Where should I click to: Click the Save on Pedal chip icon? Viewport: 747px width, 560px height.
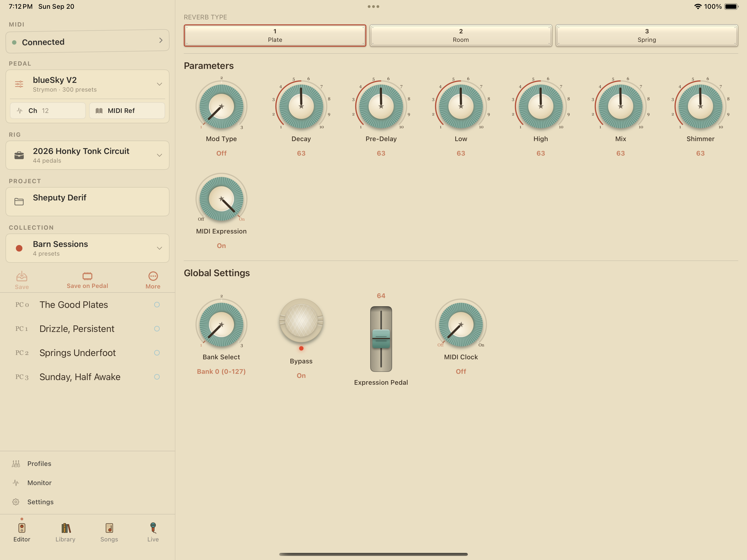point(87,276)
